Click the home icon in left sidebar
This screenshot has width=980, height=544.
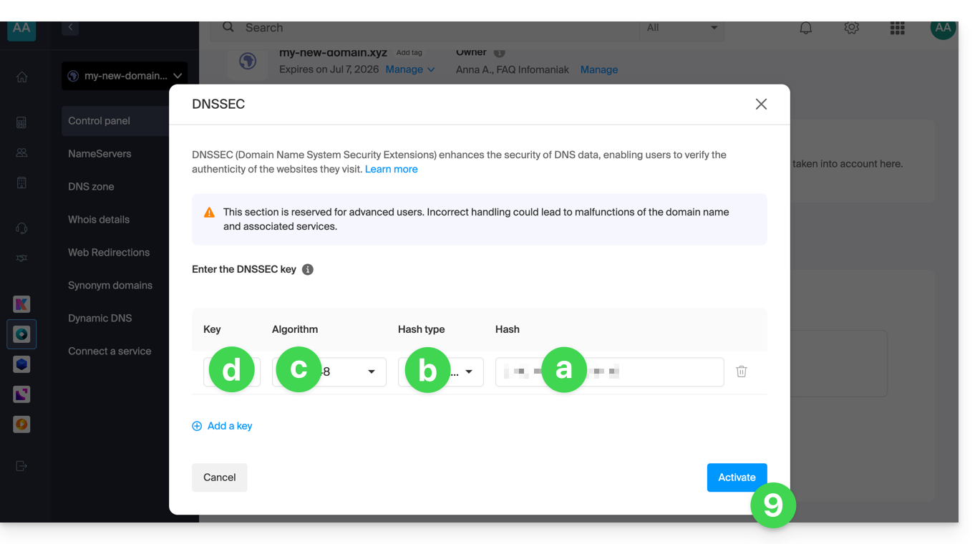[x=21, y=77]
